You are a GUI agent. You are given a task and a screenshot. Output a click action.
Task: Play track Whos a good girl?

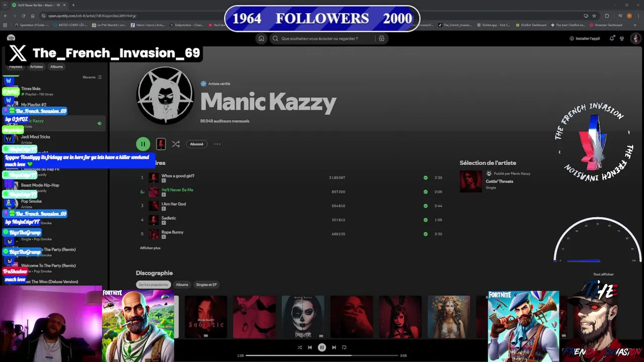(178, 176)
